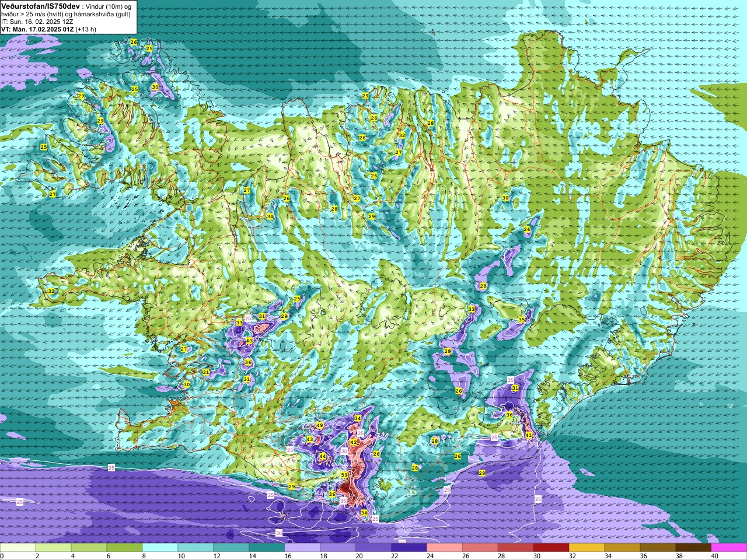Select the 'IT: Sun. 16. 02. 2025 12Z' line
747x560 pixels.
tap(39, 22)
